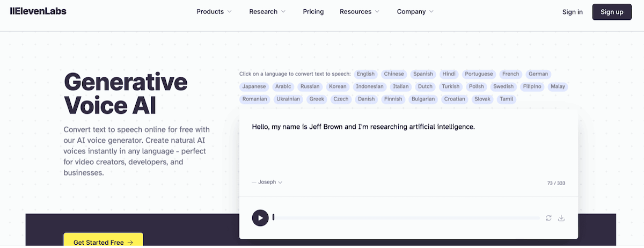The height and width of the screenshot is (248, 644).
Task: Click the audio progress bar
Action: (x=406, y=217)
